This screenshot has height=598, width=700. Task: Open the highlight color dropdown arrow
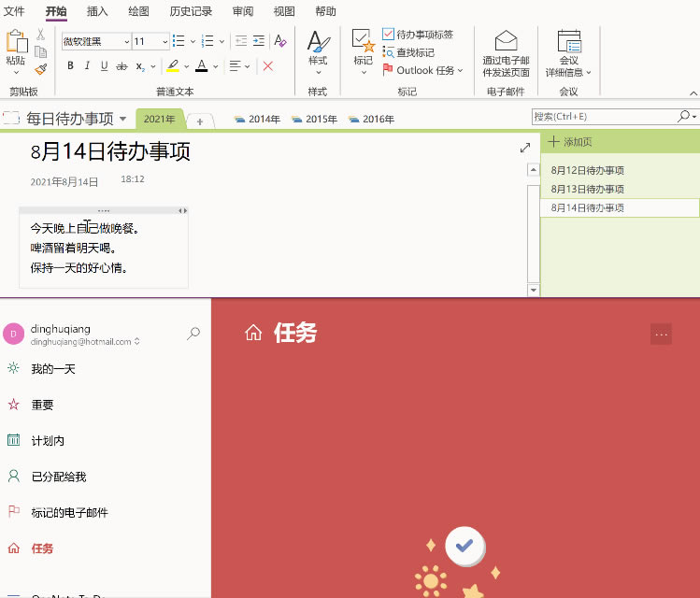(x=187, y=66)
